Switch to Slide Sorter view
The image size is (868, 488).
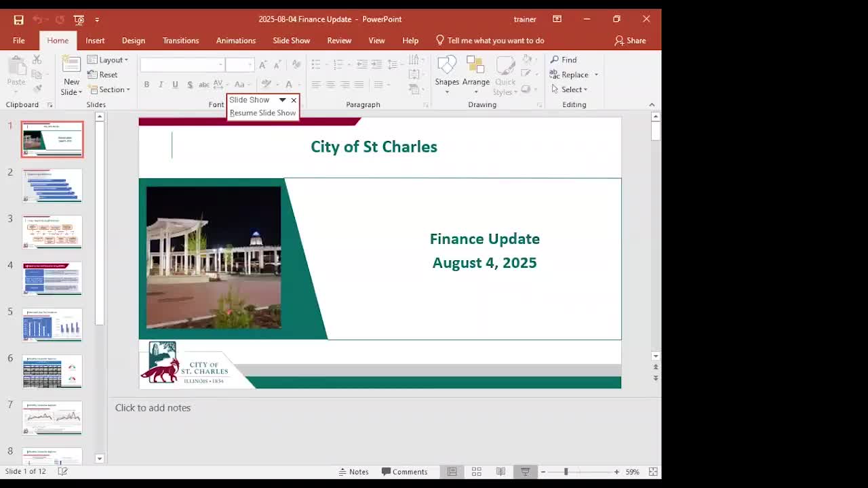click(477, 472)
